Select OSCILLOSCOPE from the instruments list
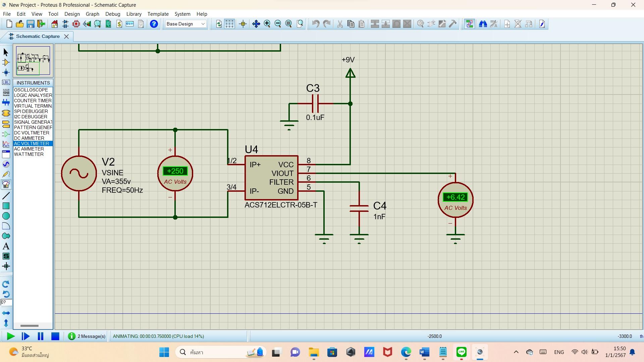This screenshot has width=644, height=362. [31, 90]
